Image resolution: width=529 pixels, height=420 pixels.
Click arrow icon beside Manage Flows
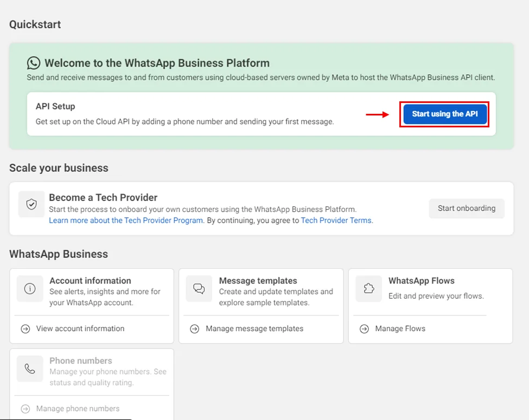point(365,328)
